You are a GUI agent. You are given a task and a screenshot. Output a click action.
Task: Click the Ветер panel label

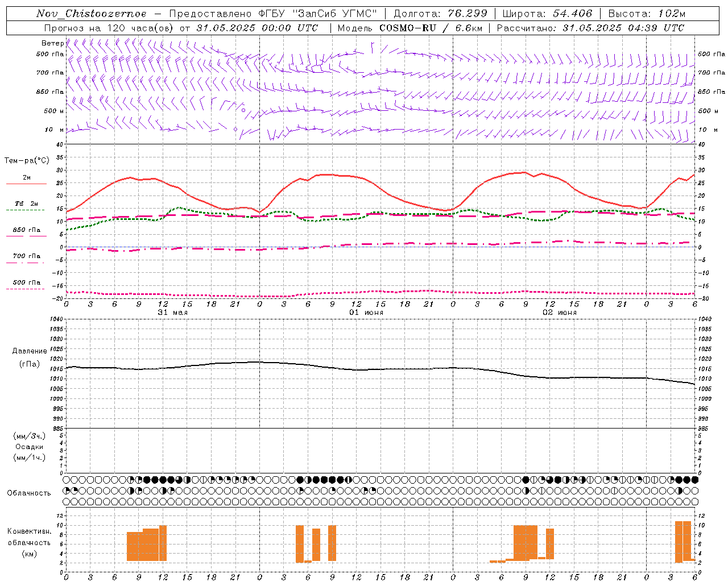[52, 43]
